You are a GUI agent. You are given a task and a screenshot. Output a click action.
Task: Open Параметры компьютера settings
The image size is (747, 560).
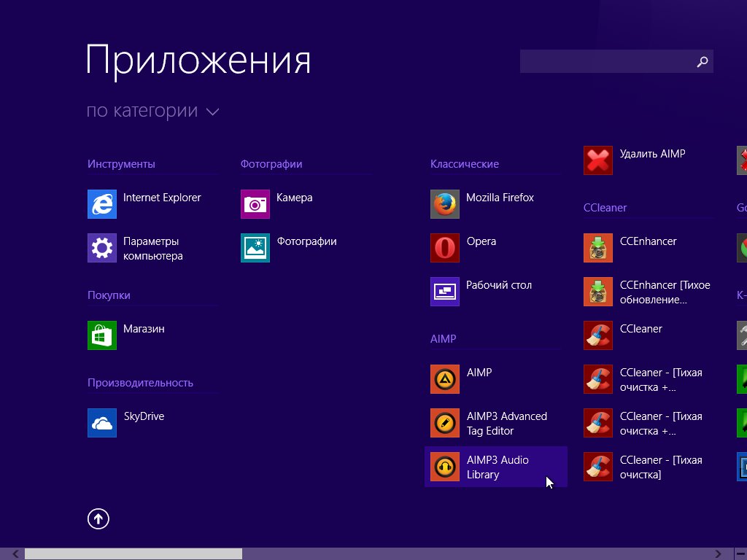[102, 248]
